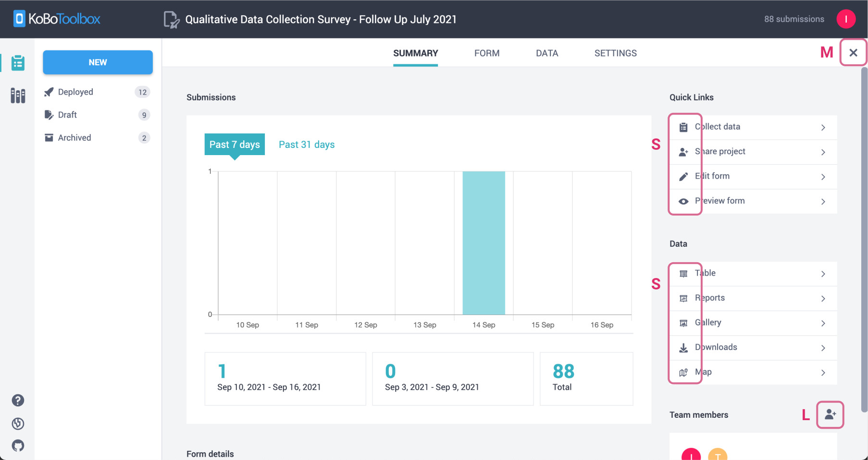Open the Projects clipboard icon in the sidebar
This screenshot has height=460, width=868.
(17, 62)
